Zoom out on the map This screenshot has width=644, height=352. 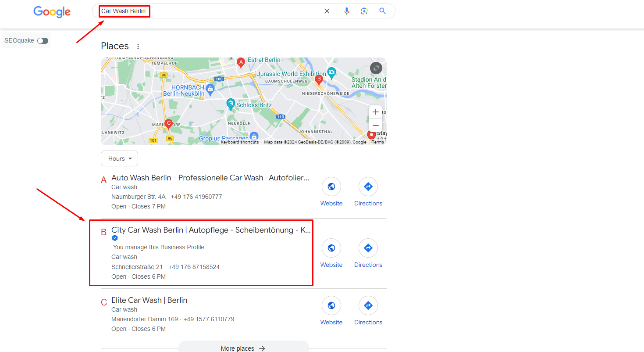[376, 126]
